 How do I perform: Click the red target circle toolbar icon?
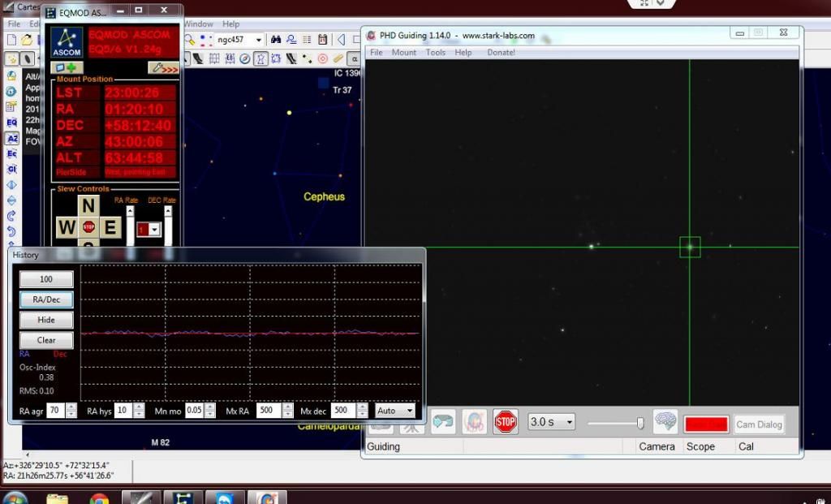point(322,58)
